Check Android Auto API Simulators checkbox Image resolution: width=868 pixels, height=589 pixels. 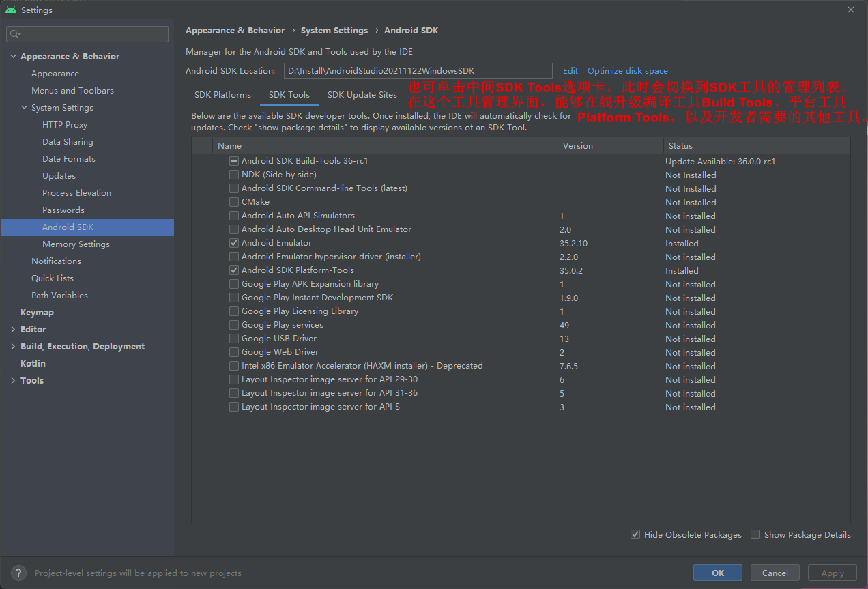234,216
